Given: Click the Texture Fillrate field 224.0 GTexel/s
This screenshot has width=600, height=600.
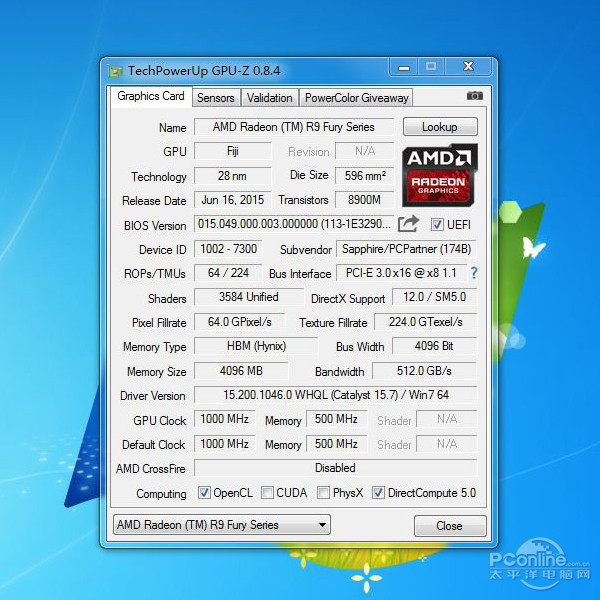Looking at the screenshot, I should point(426,322).
